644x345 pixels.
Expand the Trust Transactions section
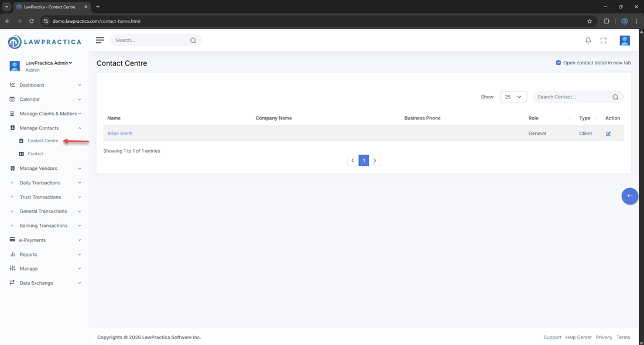coord(40,197)
